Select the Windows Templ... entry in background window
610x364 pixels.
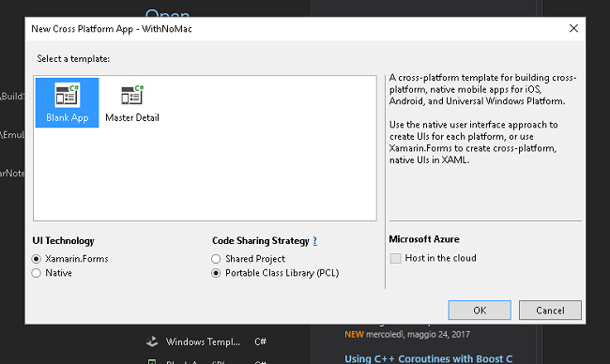206,341
